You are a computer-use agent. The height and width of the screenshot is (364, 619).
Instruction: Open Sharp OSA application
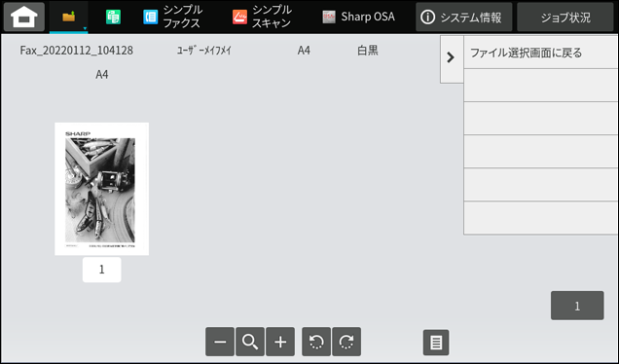358,17
